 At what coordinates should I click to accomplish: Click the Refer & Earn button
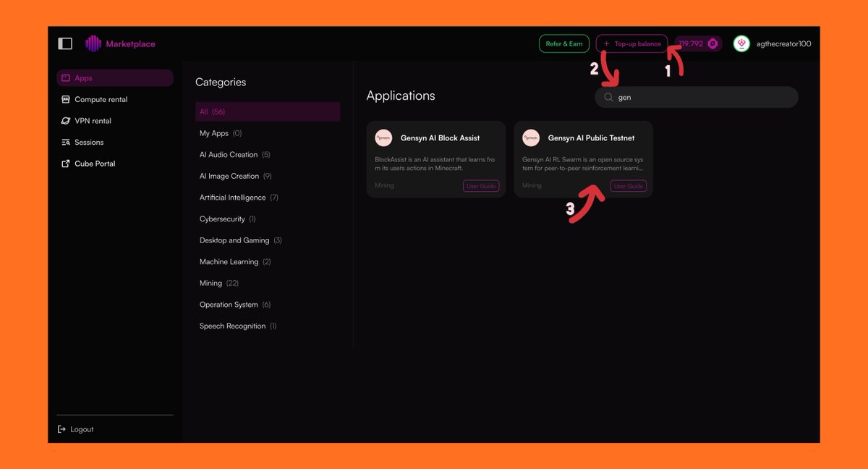point(564,43)
